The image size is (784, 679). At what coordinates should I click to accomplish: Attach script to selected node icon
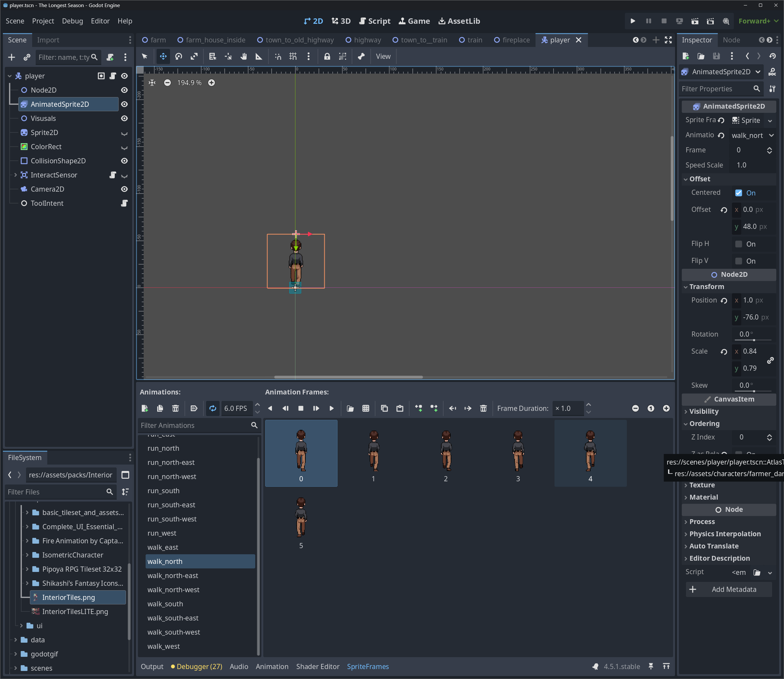(x=110, y=57)
